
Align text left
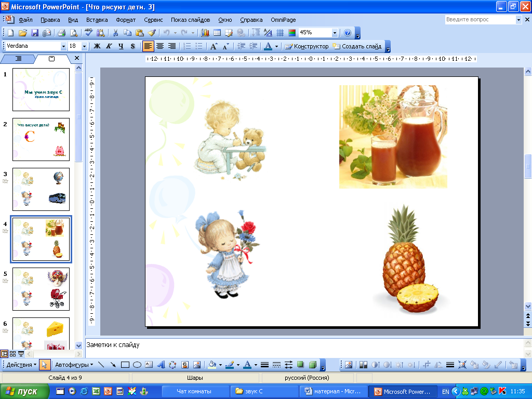coord(148,46)
